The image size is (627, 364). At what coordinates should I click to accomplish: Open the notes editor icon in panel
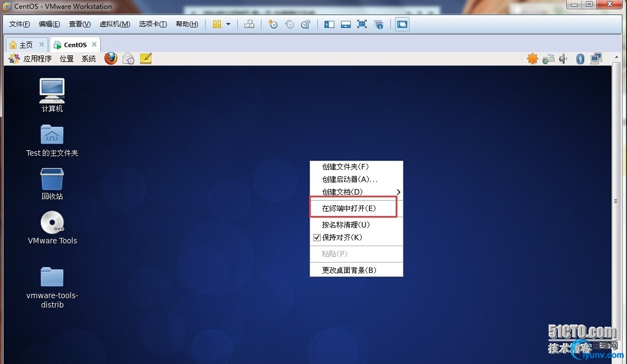point(146,59)
